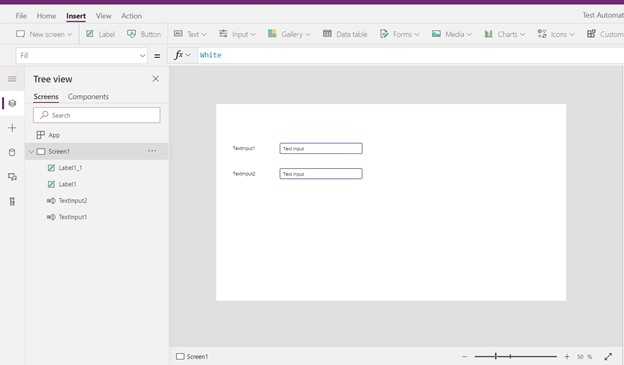The height and width of the screenshot is (365, 624).
Task: Open the Forms dropdown
Action: 400,34
